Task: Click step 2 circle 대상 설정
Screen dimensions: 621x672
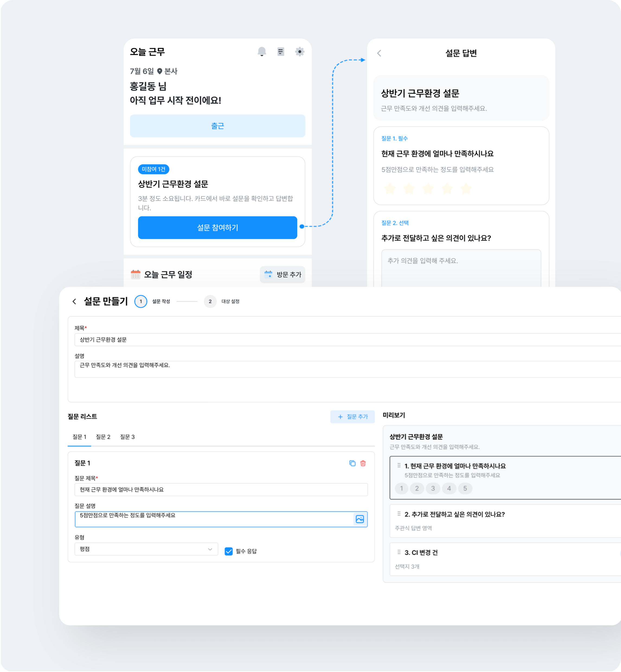Action: tap(210, 301)
